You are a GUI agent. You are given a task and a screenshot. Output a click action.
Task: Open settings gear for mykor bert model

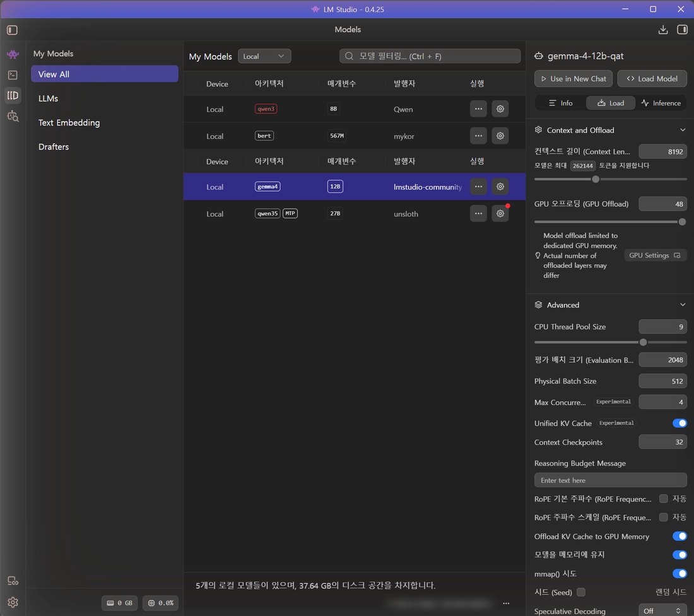(500, 136)
